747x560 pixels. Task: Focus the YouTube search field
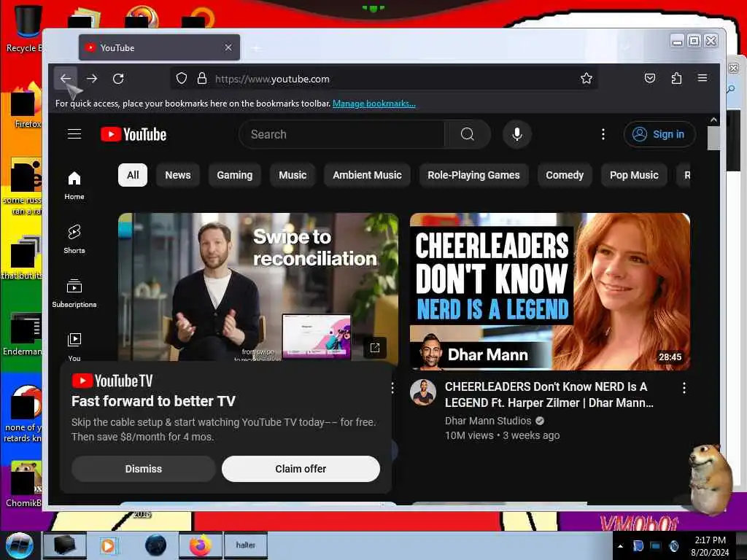click(x=342, y=134)
